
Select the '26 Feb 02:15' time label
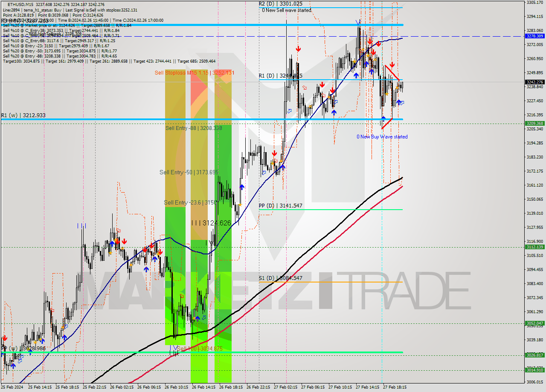click(x=122, y=387)
